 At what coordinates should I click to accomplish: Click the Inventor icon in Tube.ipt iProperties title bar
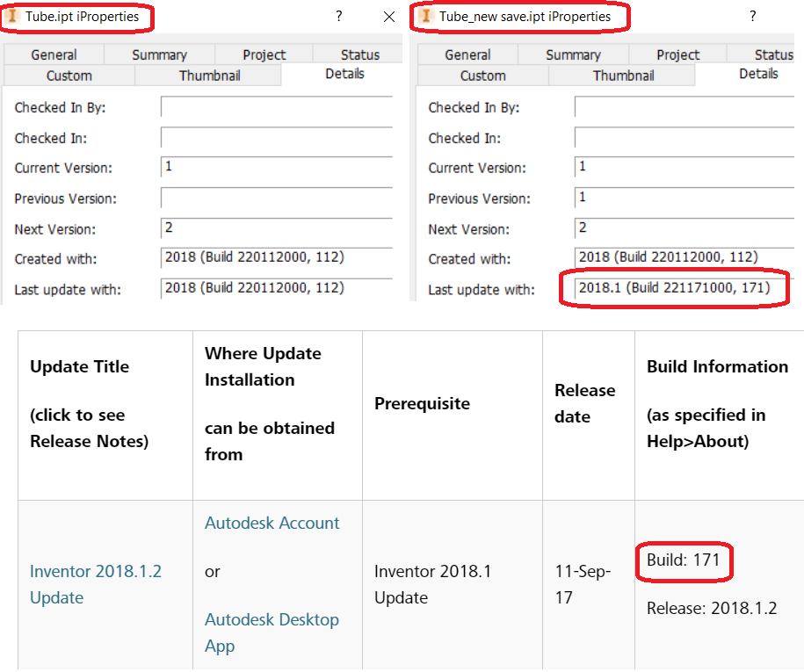(12, 17)
